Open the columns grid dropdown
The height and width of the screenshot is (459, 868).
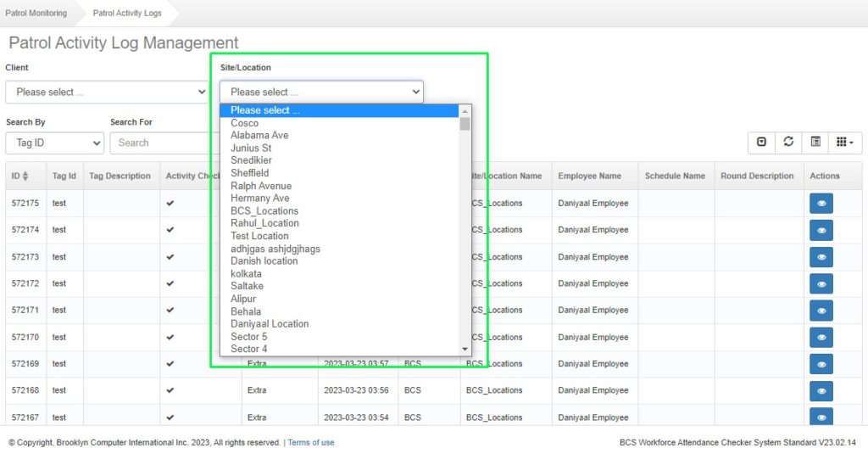tap(844, 143)
